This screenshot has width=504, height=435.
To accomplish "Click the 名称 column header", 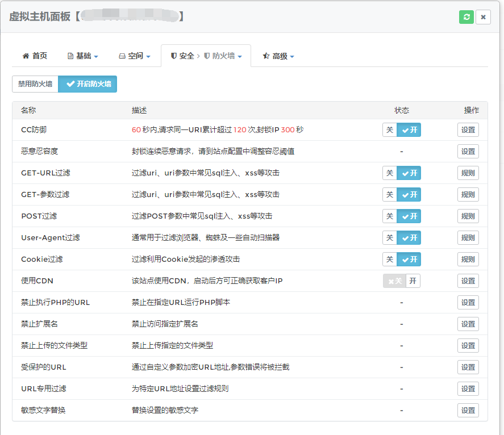I will [x=28, y=110].
